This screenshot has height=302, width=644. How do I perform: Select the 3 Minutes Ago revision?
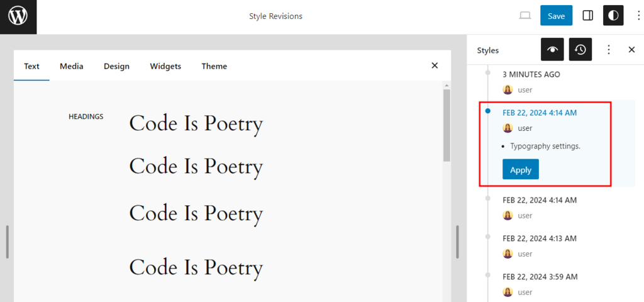[531, 74]
